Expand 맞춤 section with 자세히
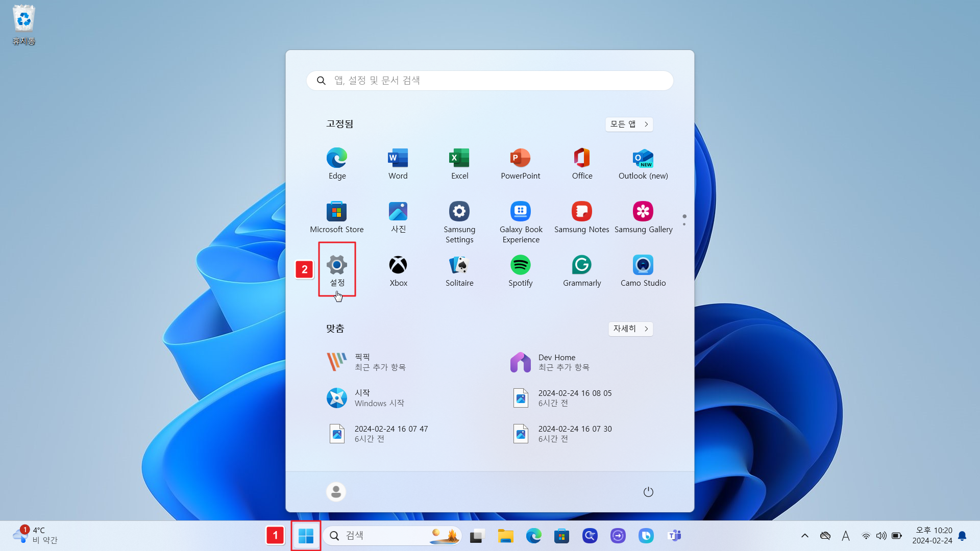 pyautogui.click(x=630, y=329)
